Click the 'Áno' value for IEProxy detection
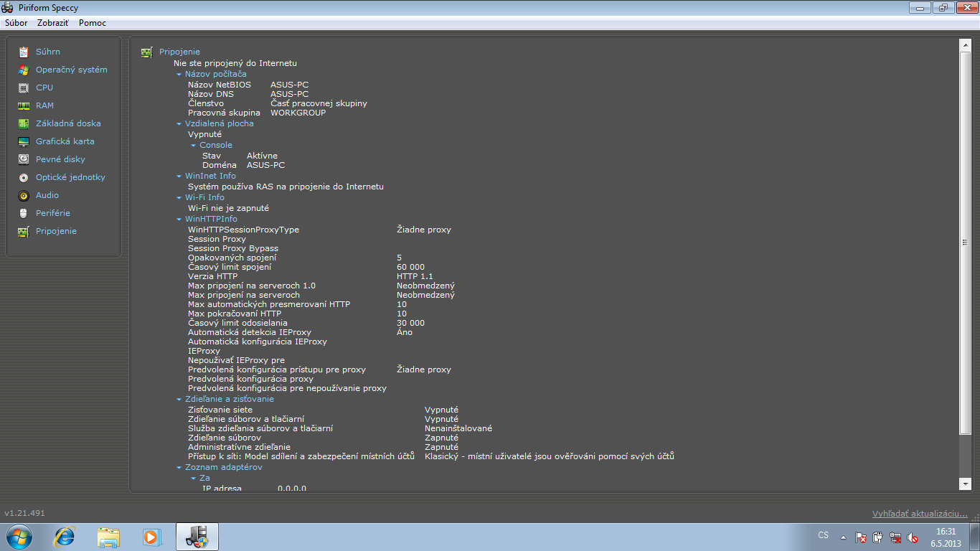The image size is (980, 551). [405, 332]
